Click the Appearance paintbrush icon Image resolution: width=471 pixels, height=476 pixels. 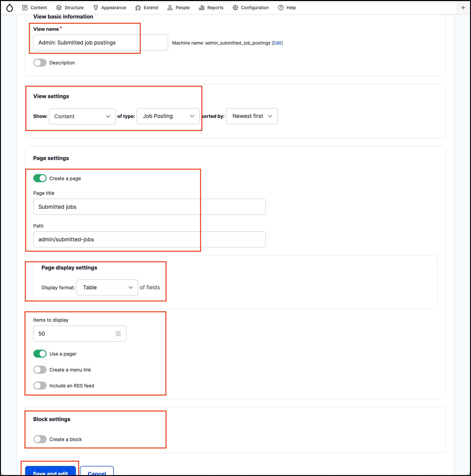96,8
